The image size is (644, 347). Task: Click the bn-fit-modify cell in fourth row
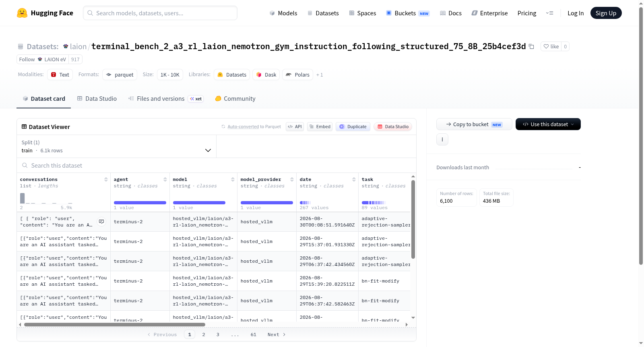pyautogui.click(x=380, y=281)
